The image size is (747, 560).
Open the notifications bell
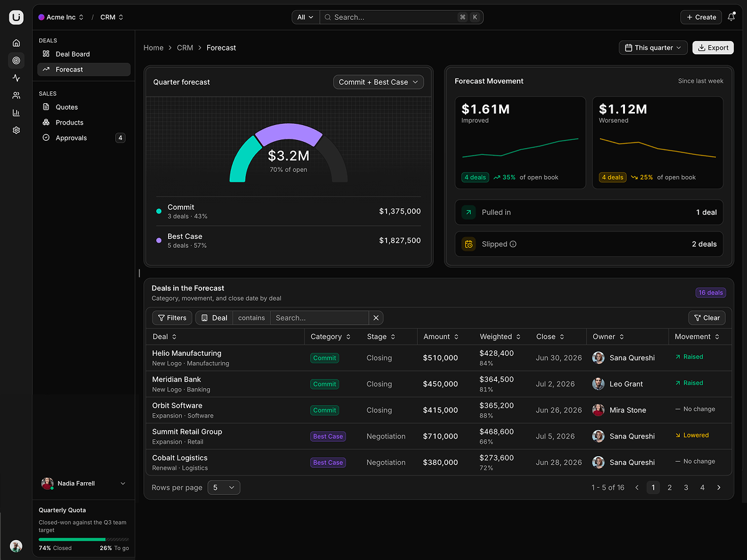click(x=731, y=17)
